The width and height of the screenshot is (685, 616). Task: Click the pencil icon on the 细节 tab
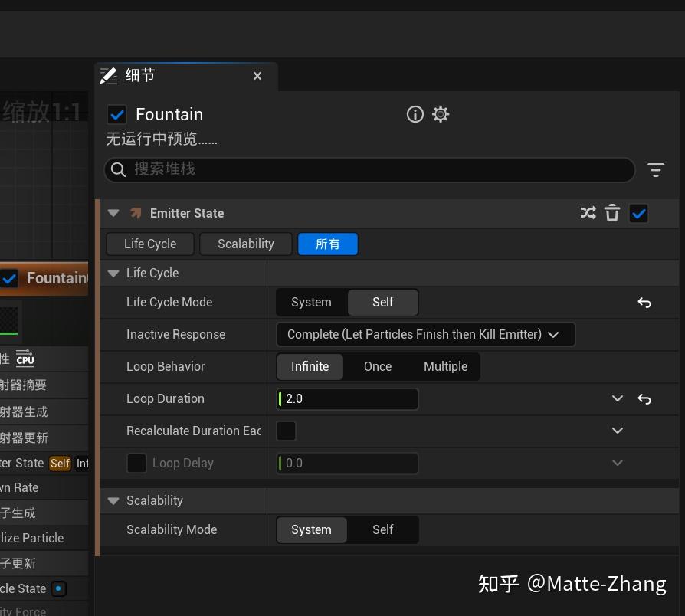coord(108,75)
